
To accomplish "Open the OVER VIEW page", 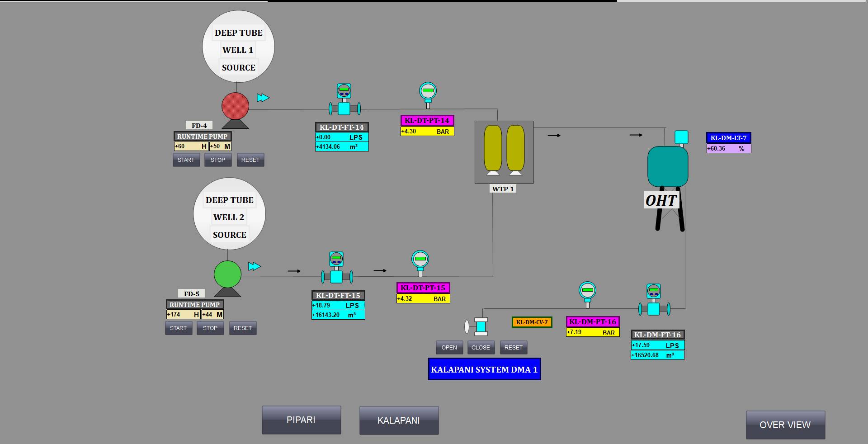I will (785, 425).
